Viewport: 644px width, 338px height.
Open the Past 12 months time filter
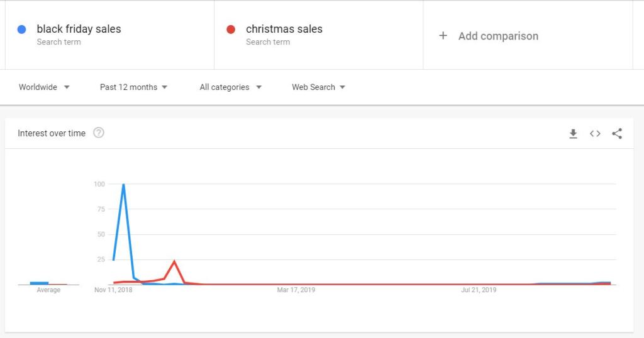coord(133,87)
